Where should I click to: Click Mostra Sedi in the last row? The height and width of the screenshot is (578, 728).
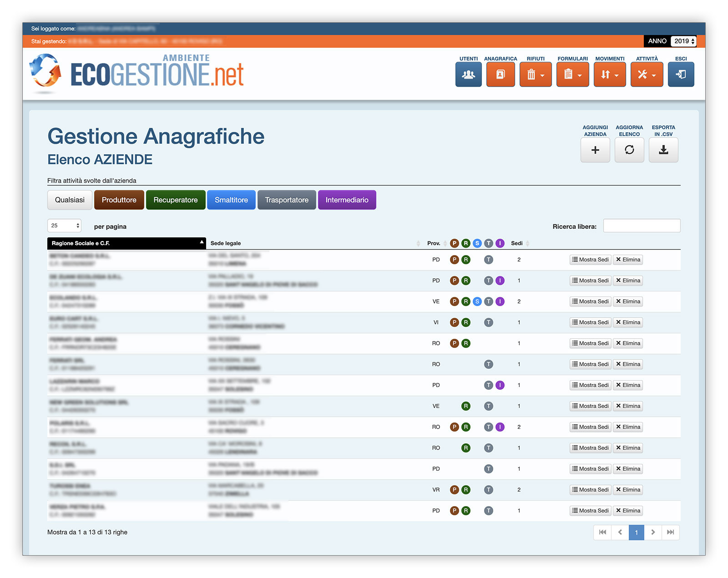pyautogui.click(x=590, y=511)
